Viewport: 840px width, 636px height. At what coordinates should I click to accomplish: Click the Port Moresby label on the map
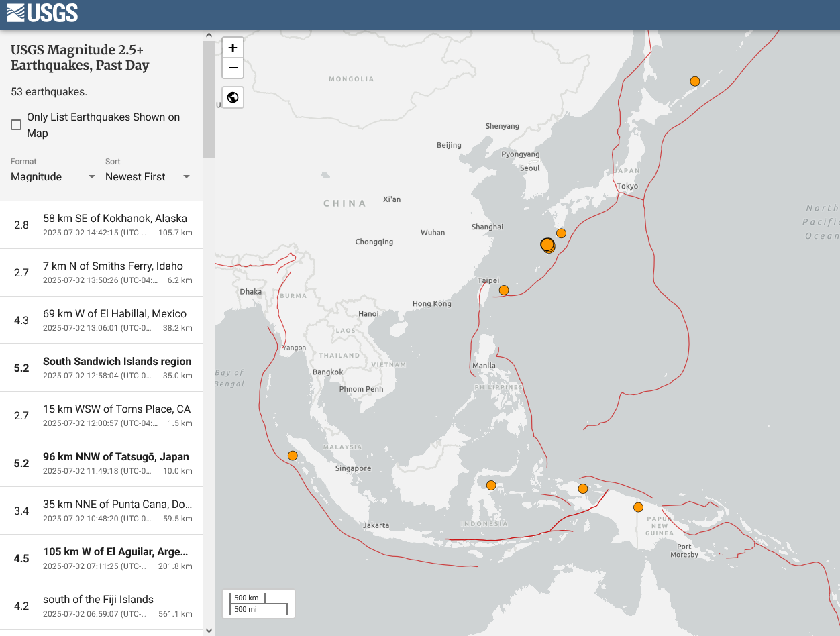pos(684,551)
